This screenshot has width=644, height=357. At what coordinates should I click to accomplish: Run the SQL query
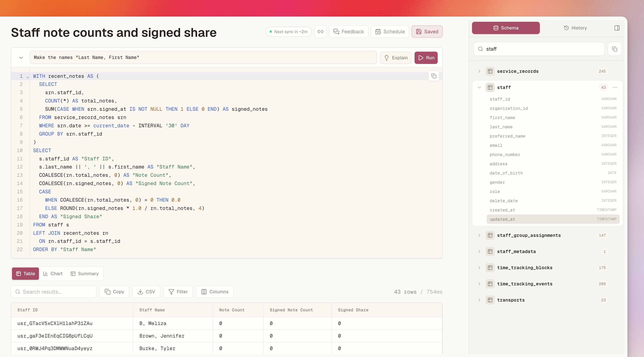point(426,58)
